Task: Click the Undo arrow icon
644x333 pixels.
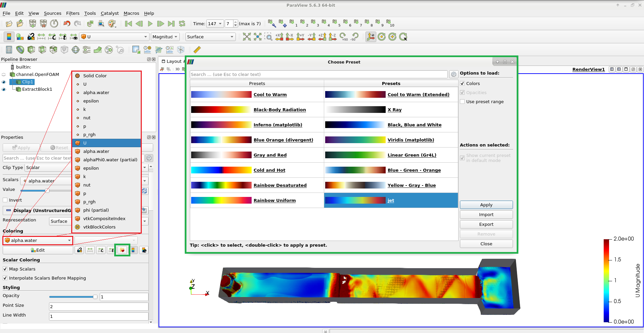Action: point(67,24)
